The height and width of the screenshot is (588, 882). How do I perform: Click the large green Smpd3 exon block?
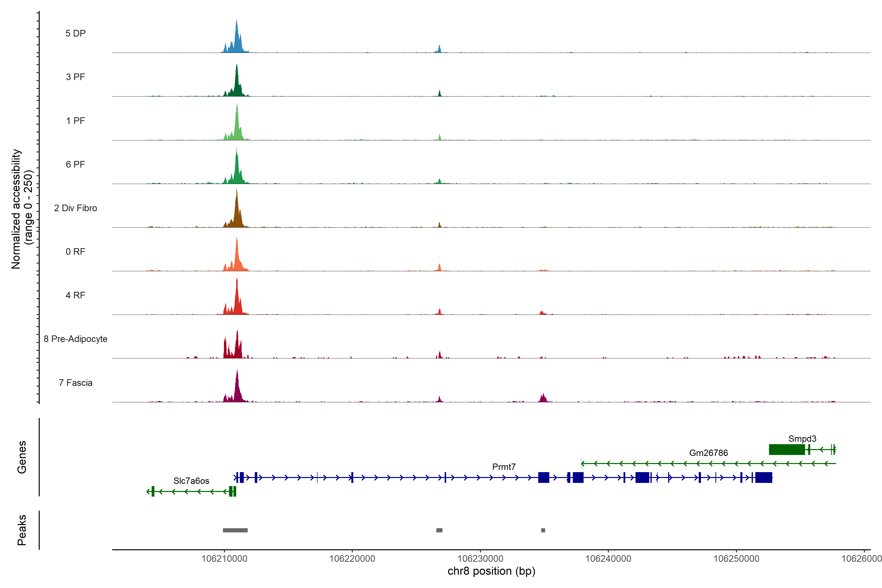coord(787,449)
